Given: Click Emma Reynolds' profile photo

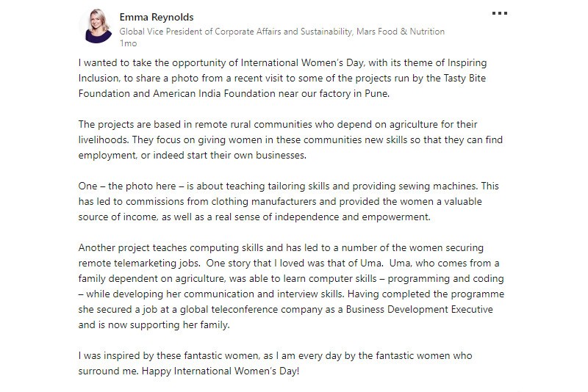Looking at the screenshot, I should (96, 26).
